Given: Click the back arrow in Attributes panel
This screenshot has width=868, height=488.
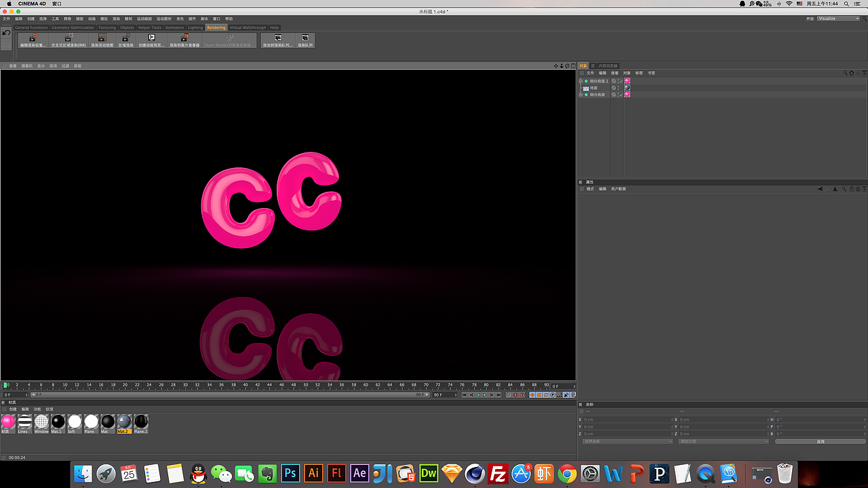Looking at the screenshot, I should [820, 188].
